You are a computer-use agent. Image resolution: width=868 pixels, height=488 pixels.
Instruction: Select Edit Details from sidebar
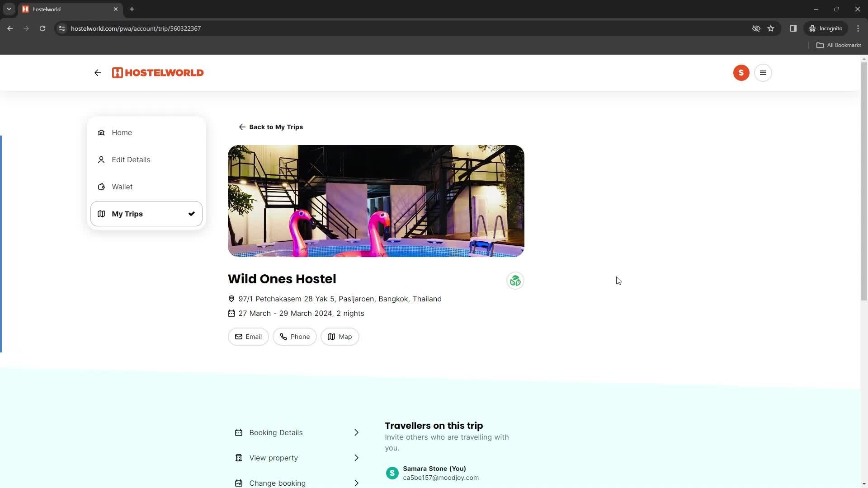131,160
